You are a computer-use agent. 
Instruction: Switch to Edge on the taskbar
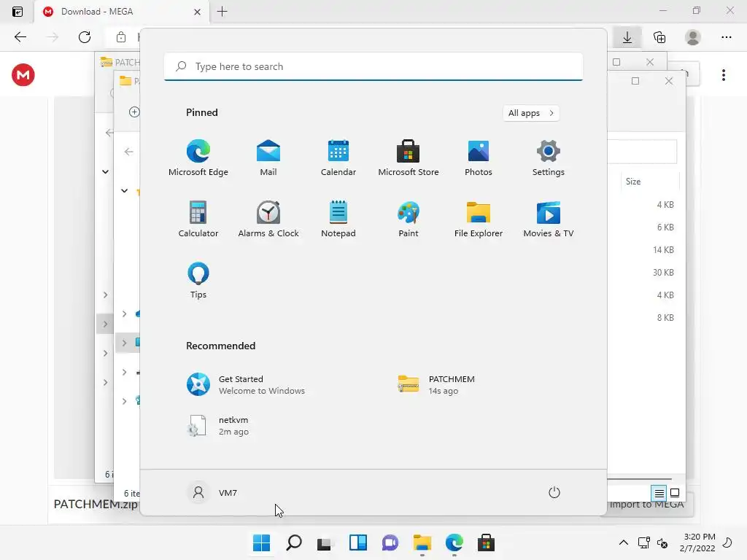(x=454, y=542)
